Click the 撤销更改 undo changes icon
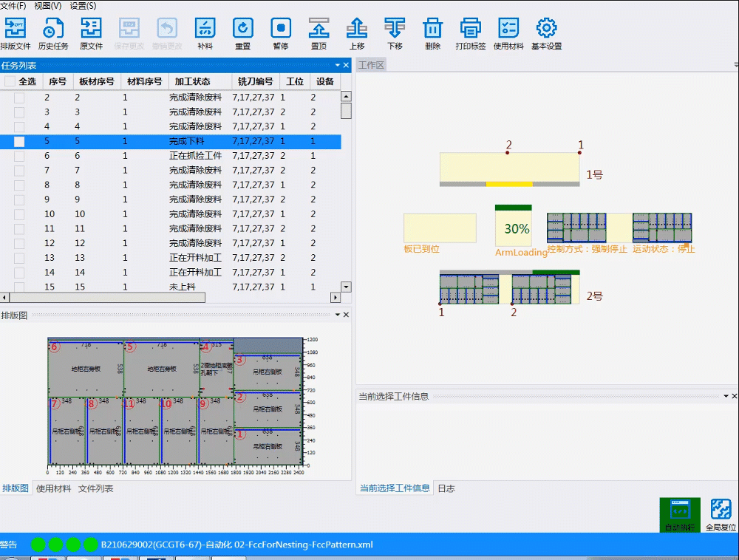Screen dimensions: 739x560 (x=167, y=33)
